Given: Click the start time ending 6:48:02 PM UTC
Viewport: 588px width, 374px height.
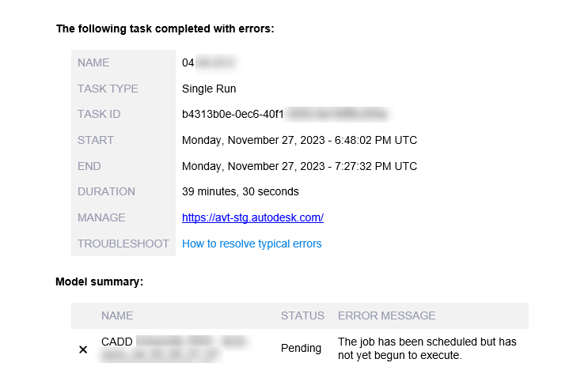Looking at the screenshot, I should coord(299,140).
